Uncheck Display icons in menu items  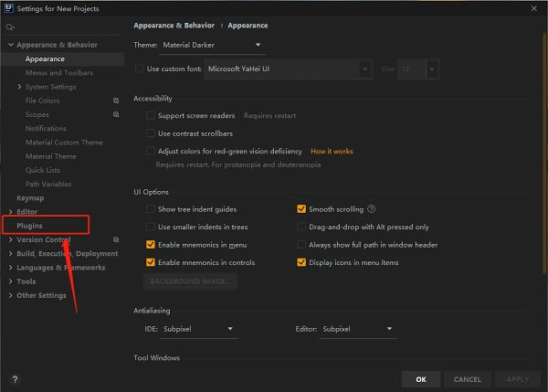301,262
